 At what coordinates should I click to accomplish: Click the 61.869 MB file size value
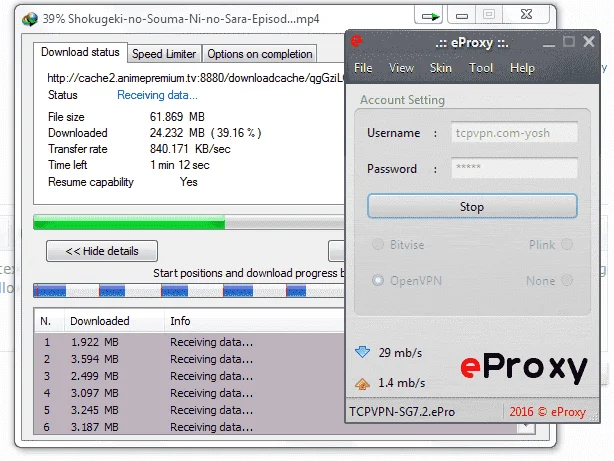(177, 117)
